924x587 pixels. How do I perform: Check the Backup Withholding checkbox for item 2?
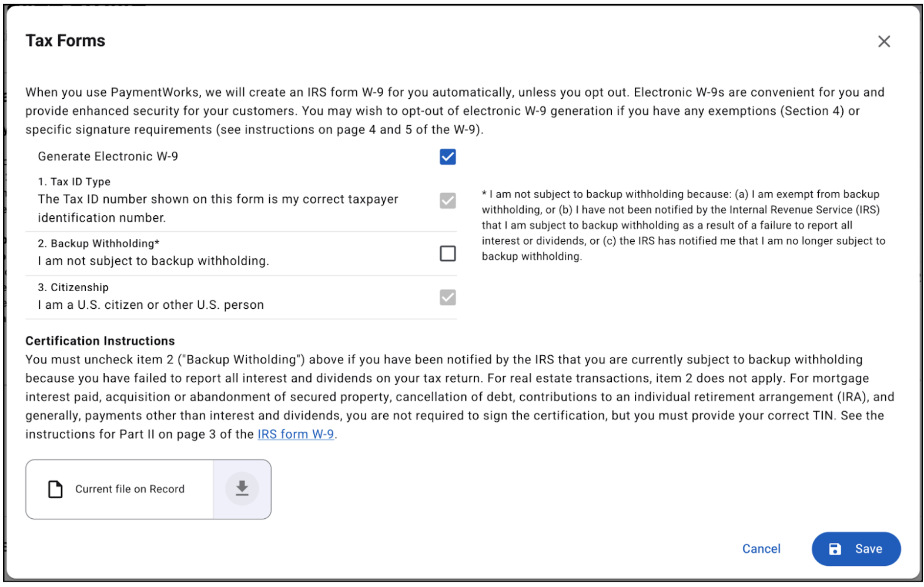click(447, 253)
